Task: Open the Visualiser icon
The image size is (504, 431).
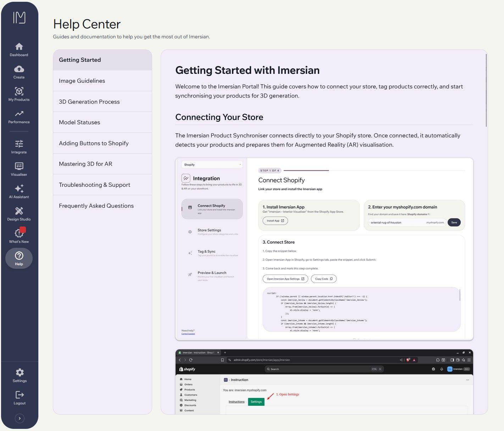Action: click(19, 166)
